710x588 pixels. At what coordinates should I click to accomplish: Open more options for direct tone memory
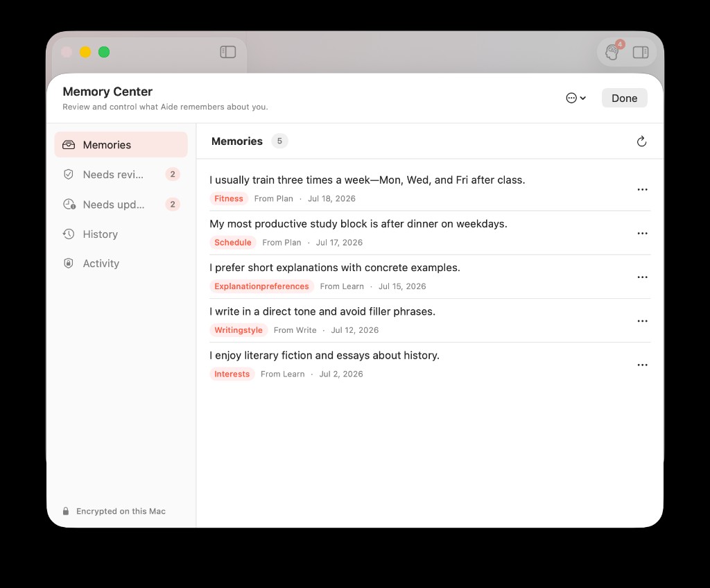point(642,321)
